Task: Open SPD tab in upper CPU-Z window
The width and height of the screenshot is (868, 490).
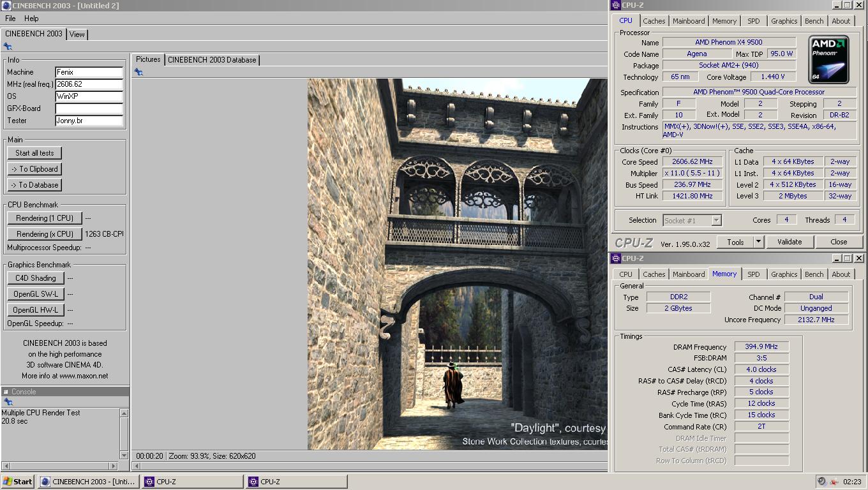Action: click(x=754, y=21)
